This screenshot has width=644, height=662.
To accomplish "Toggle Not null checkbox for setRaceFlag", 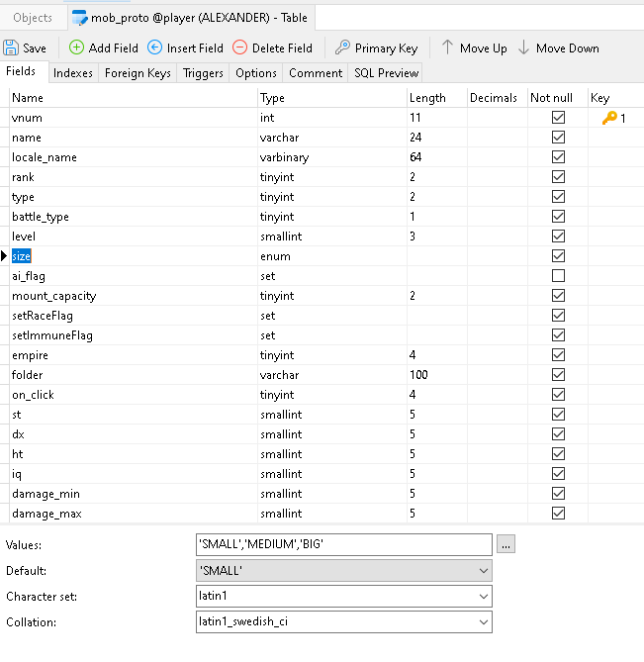I will 558,316.
